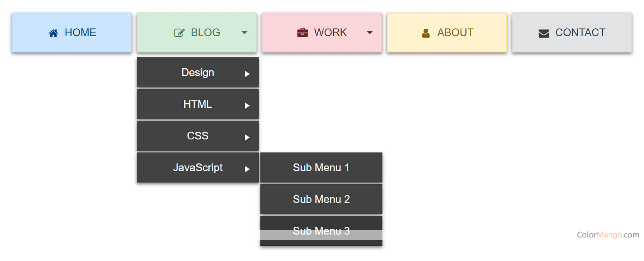Expand the WORK dropdown caret
The image size is (644, 261).
[370, 33]
